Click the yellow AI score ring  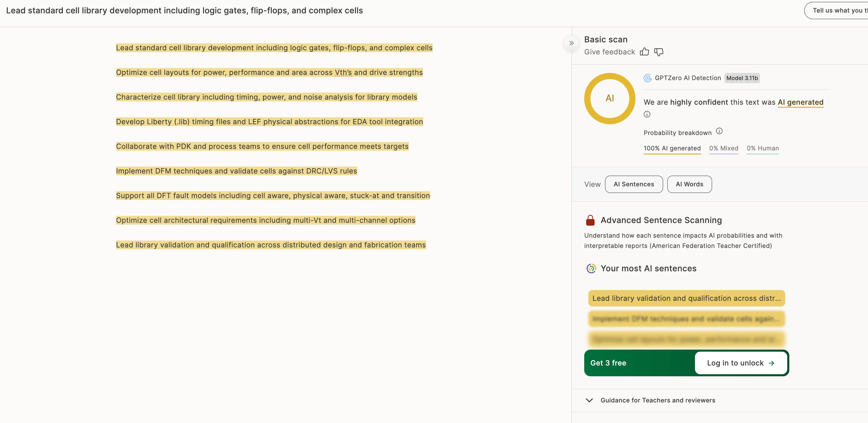click(610, 99)
